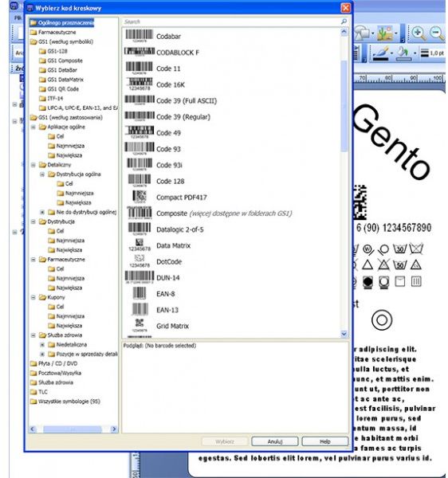Select the Code 11 barcode
Image resolution: width=448 pixels, height=478 pixels.
click(x=153, y=69)
